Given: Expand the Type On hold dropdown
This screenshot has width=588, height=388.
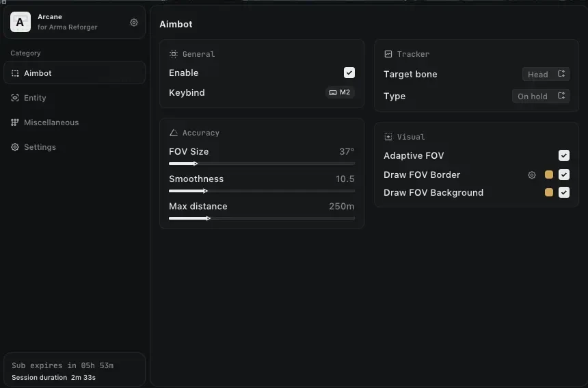Looking at the screenshot, I should click(x=541, y=96).
